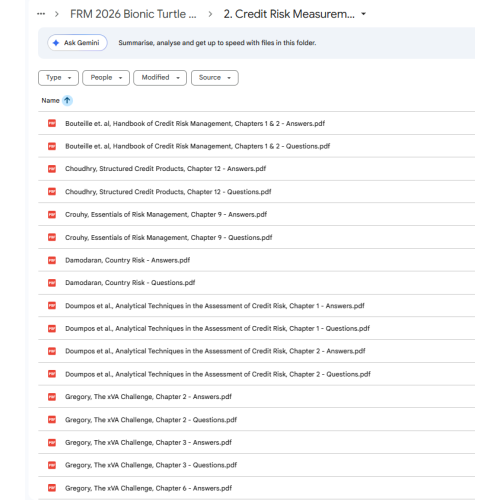The width and height of the screenshot is (500, 500).
Task: Go to FRM 2026 Bionic Turtle breadcrumb folder
Action: click(x=133, y=14)
